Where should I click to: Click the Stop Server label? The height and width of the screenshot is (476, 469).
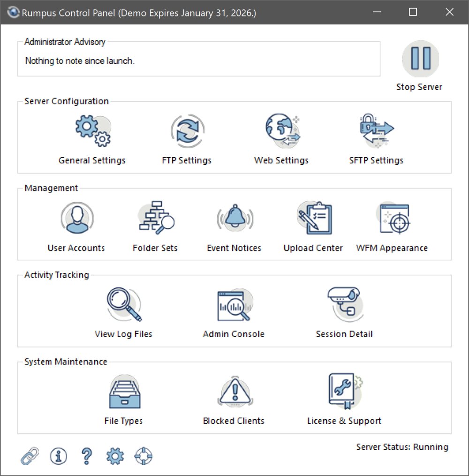coord(419,87)
